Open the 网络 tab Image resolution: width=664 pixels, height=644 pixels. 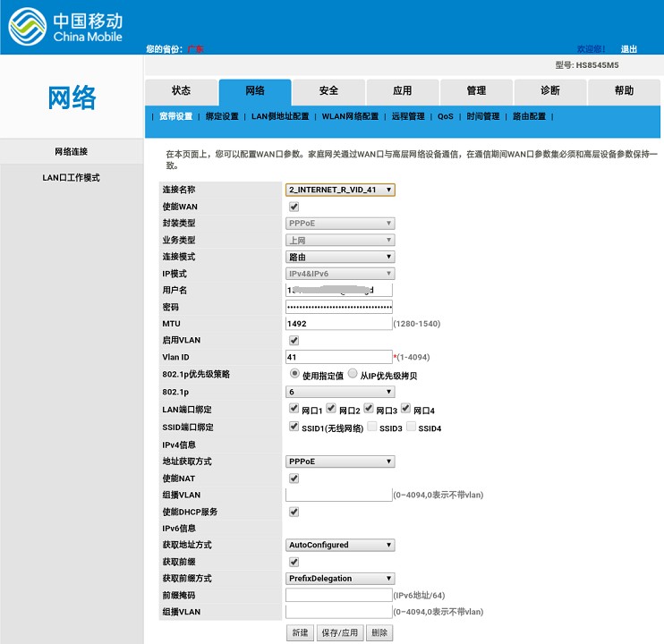(x=255, y=91)
